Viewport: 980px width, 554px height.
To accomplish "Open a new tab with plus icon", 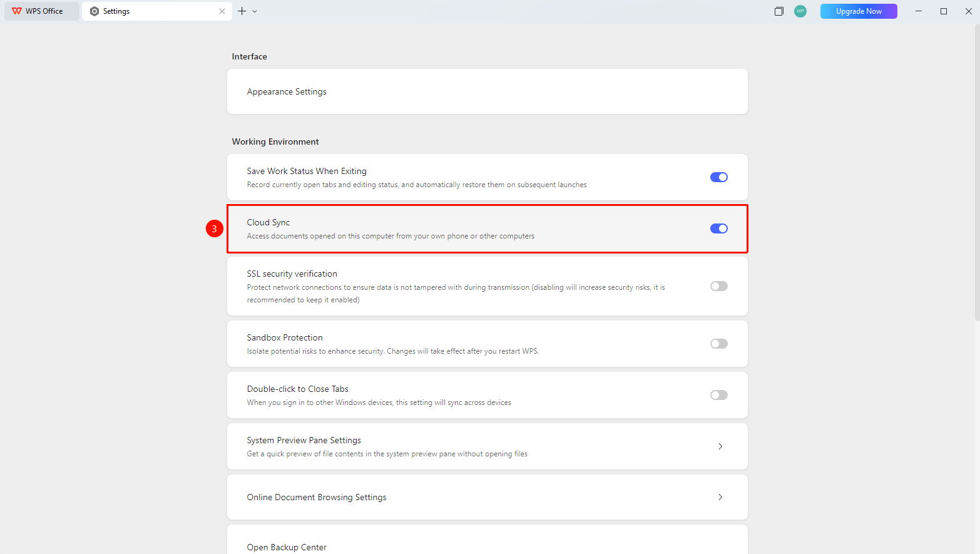I will [x=242, y=11].
